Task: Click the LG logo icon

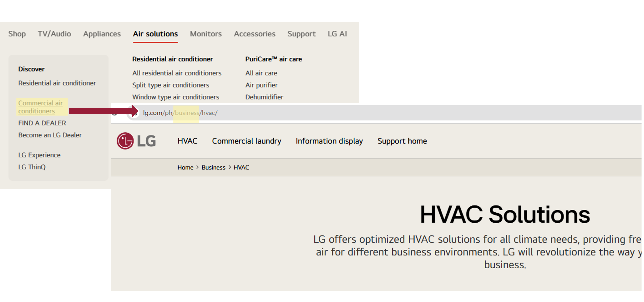Action: (136, 141)
